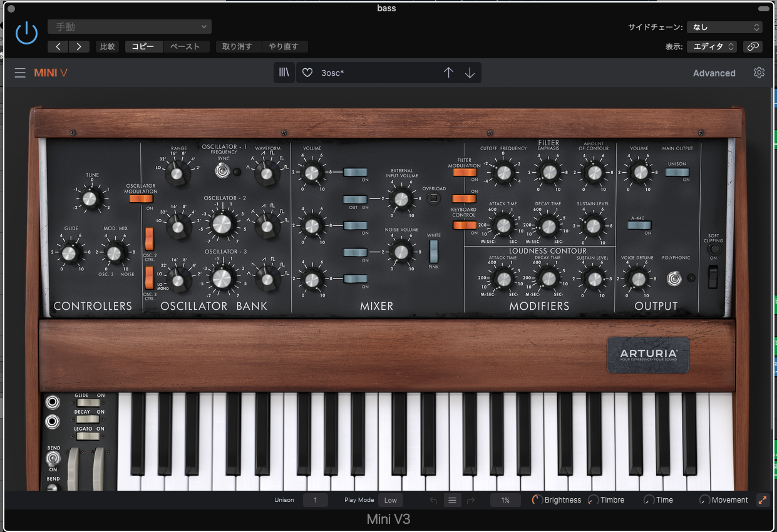Open settings gear icon
This screenshot has width=777, height=532.
[759, 73]
